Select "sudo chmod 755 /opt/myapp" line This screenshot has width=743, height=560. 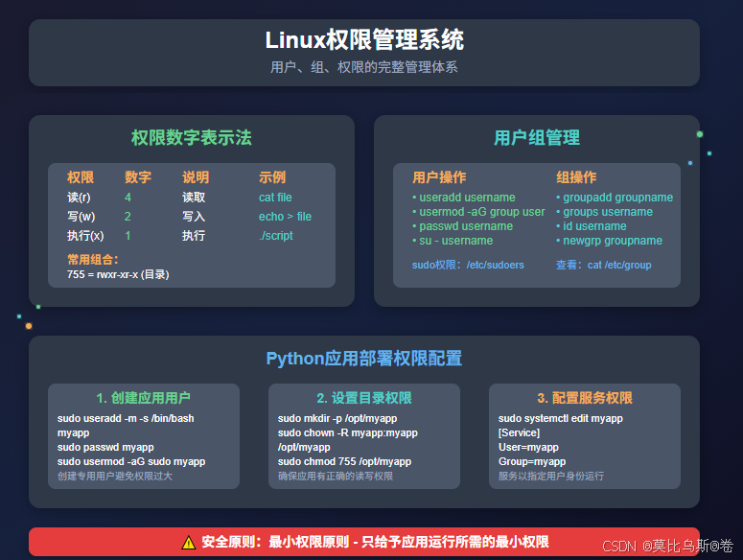[344, 461]
